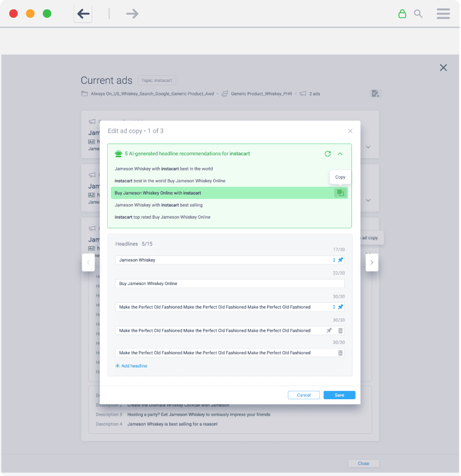Toggle the blue pin on the third headline
461x476 pixels.
(x=341, y=307)
